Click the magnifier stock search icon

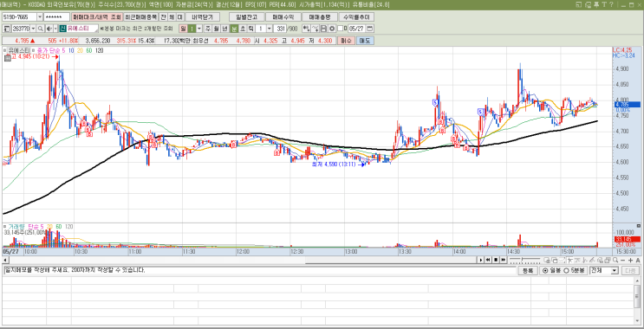pos(41,29)
